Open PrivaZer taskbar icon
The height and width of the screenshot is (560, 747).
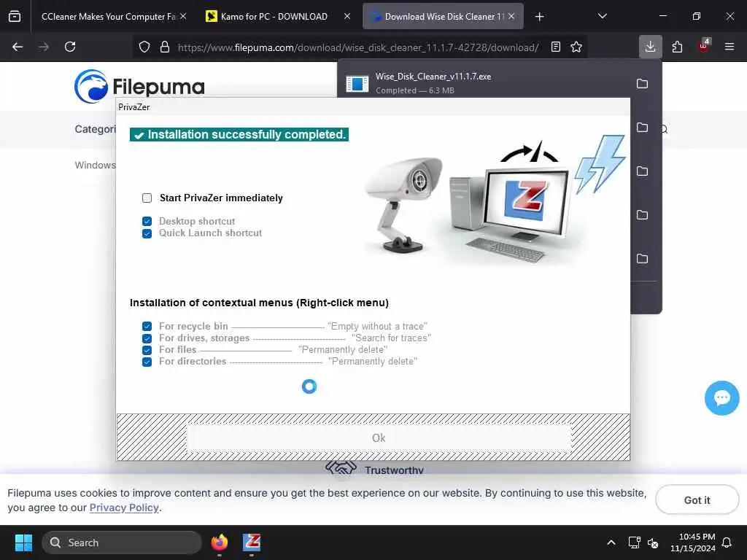pyautogui.click(x=252, y=542)
